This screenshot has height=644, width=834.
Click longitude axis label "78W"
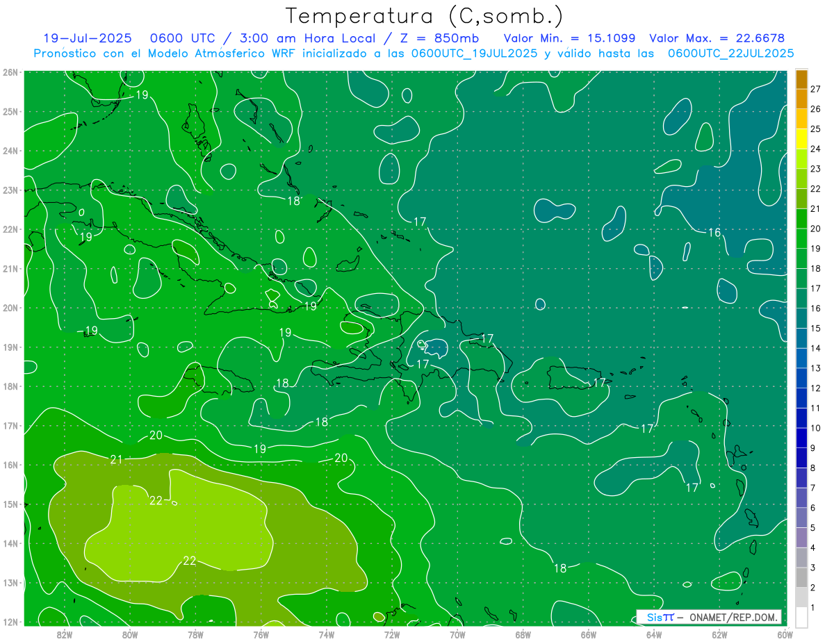(195, 634)
